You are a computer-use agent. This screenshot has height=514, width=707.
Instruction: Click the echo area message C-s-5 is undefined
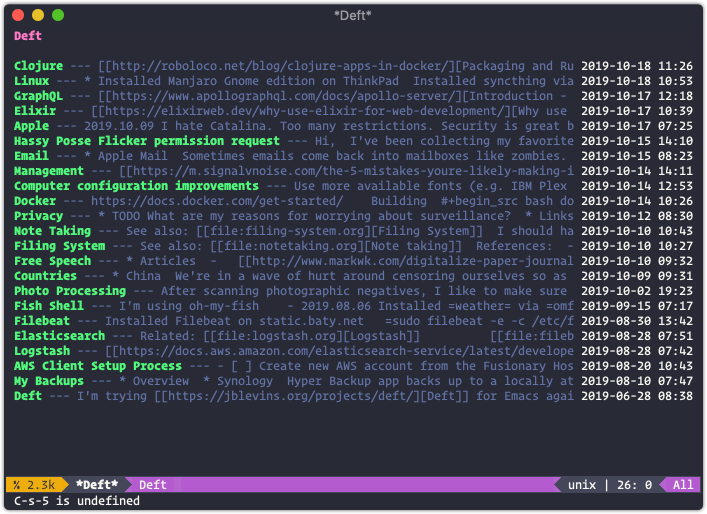[77, 501]
